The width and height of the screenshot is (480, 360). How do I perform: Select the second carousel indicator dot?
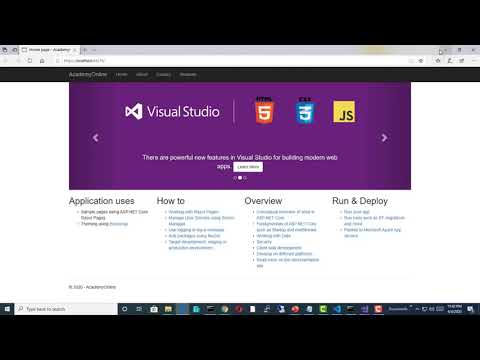pos(240,178)
